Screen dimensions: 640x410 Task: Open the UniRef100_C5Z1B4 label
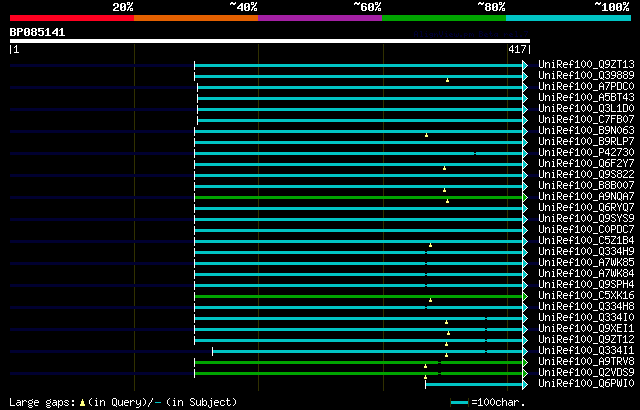tap(586, 241)
